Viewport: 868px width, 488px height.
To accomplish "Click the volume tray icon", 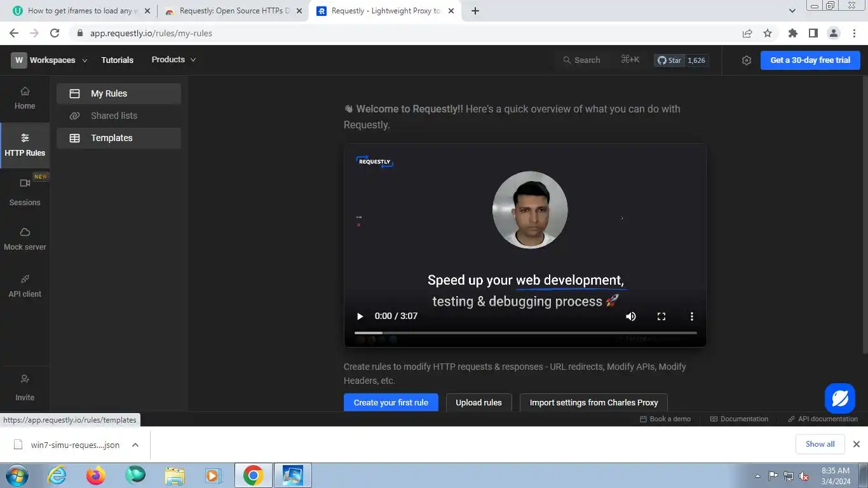I will click(x=804, y=476).
